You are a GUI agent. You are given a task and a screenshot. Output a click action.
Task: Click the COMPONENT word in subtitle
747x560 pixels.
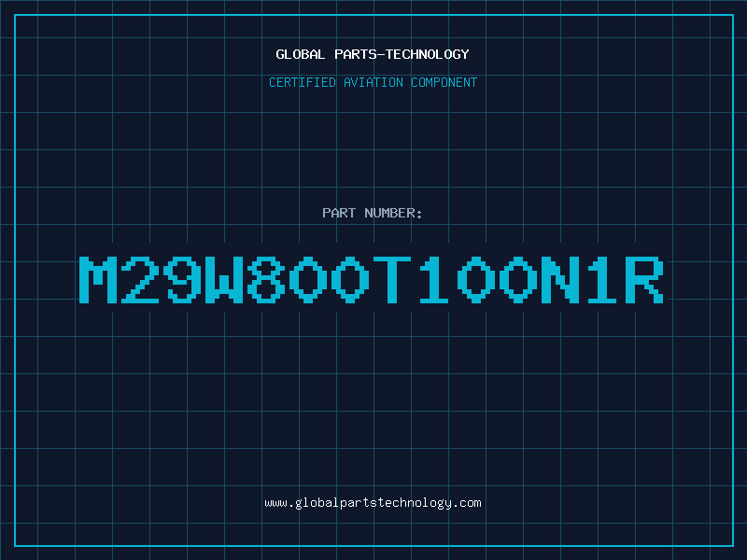click(444, 82)
